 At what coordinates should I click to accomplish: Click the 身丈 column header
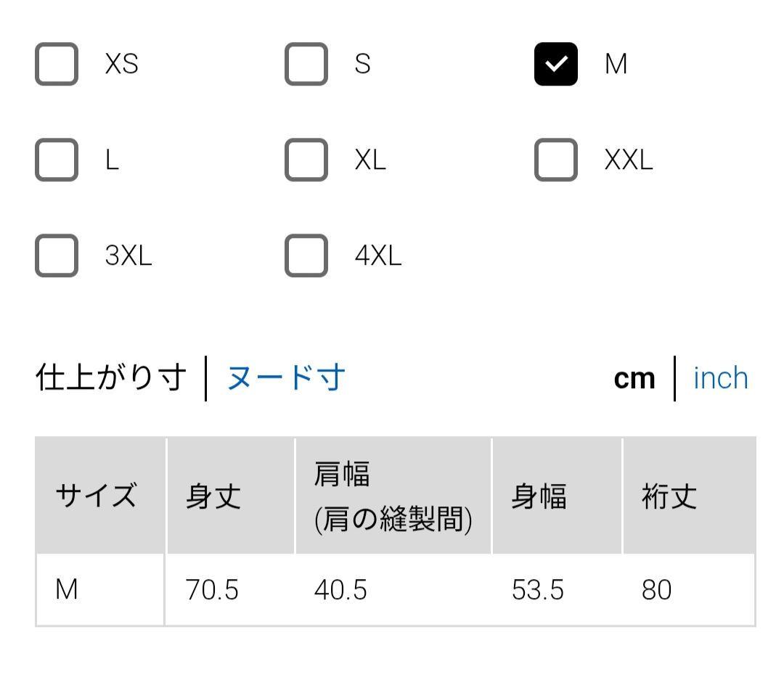coord(231,496)
